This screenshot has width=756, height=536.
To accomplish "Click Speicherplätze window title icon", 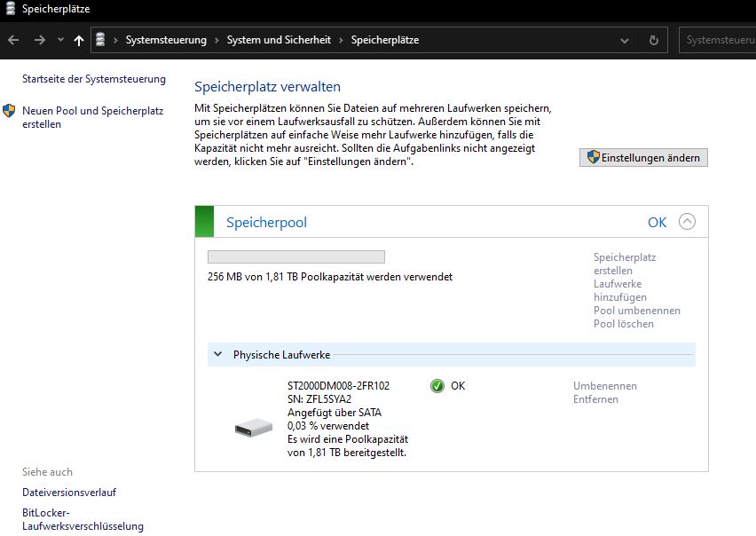I will (x=11, y=8).
